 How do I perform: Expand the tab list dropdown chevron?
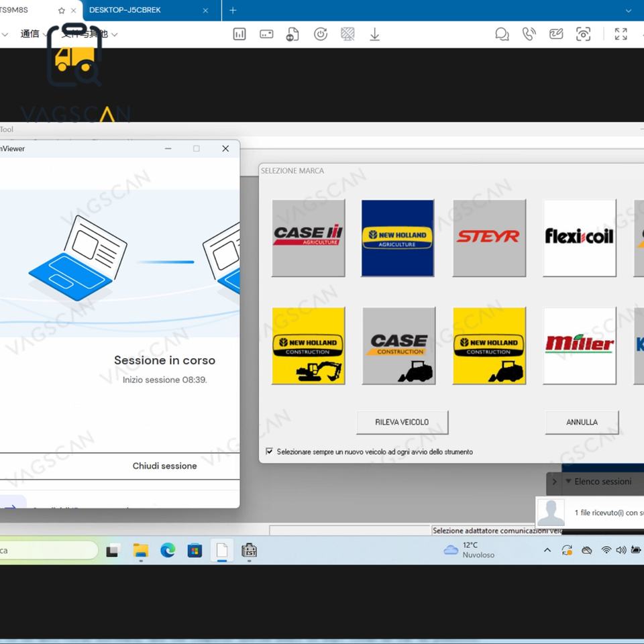pyautogui.click(x=629, y=11)
